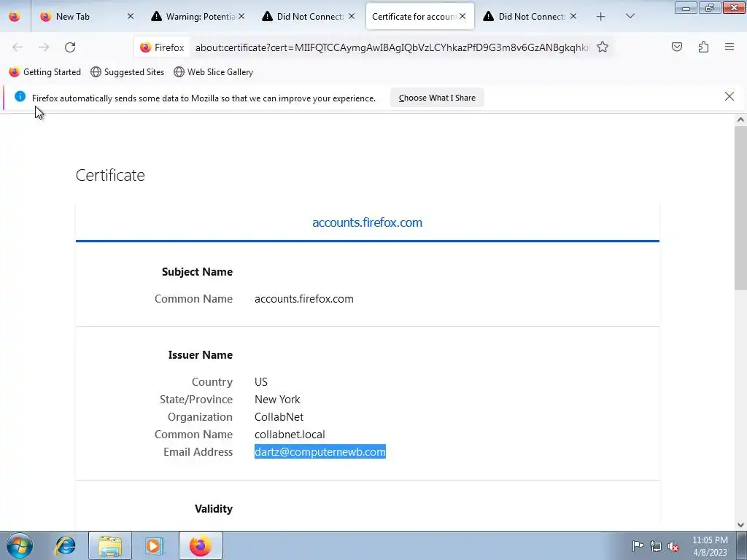
Task: Click the network tray icon
Action: (656, 546)
